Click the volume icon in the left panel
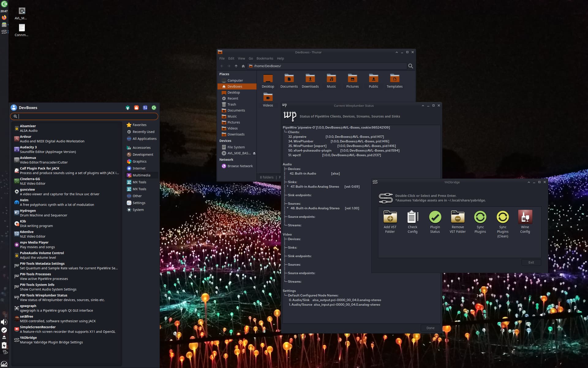The image size is (588, 368). pyautogui.click(x=4, y=322)
